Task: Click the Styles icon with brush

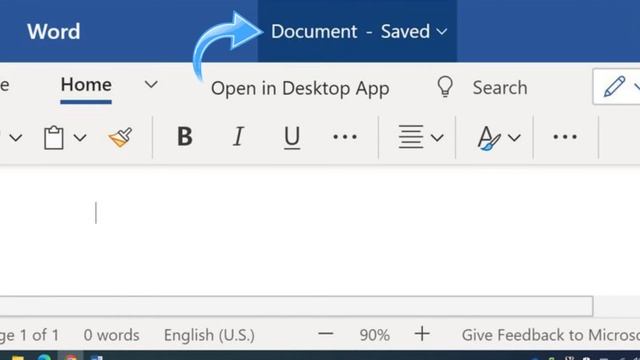Action: pos(489,138)
